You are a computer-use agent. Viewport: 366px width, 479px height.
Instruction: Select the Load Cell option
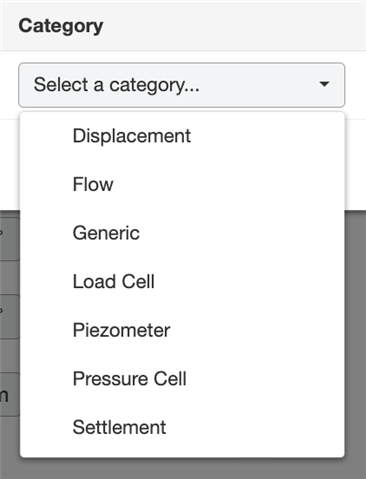point(182,282)
